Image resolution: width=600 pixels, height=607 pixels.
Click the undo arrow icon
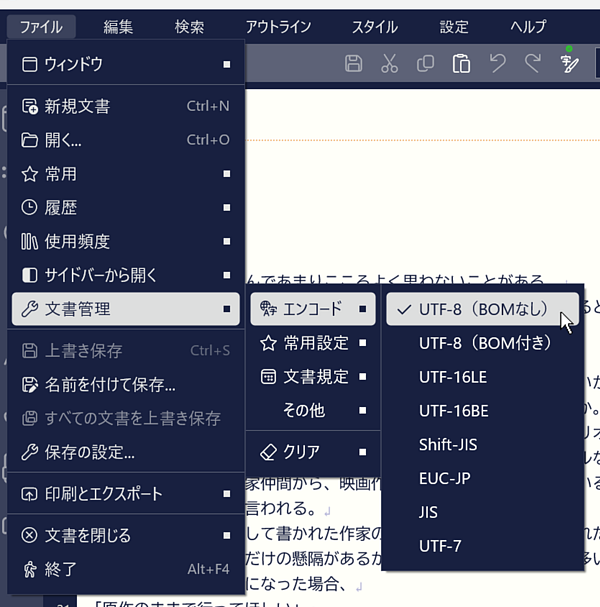coord(497,64)
